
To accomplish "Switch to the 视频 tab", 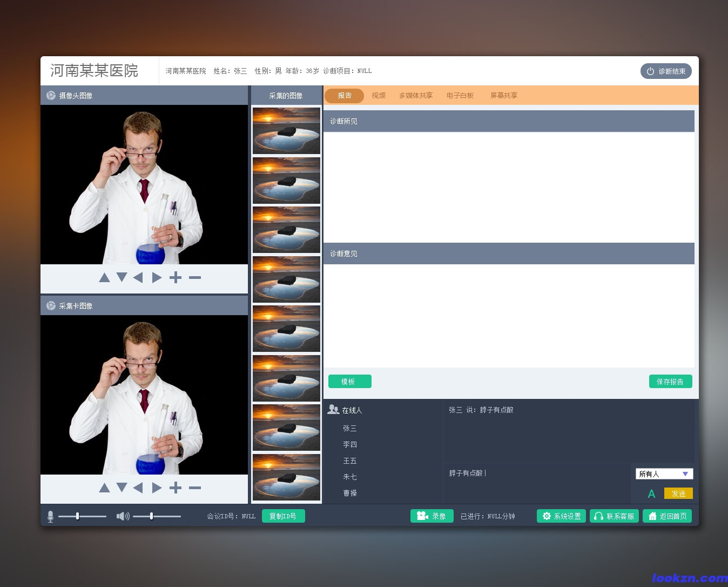I will coord(379,96).
